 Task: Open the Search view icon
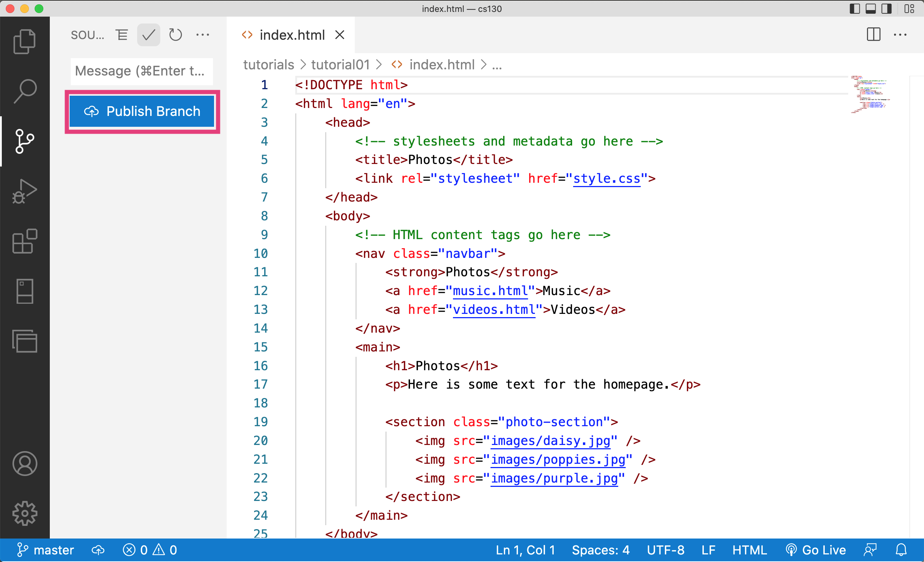pyautogui.click(x=25, y=91)
